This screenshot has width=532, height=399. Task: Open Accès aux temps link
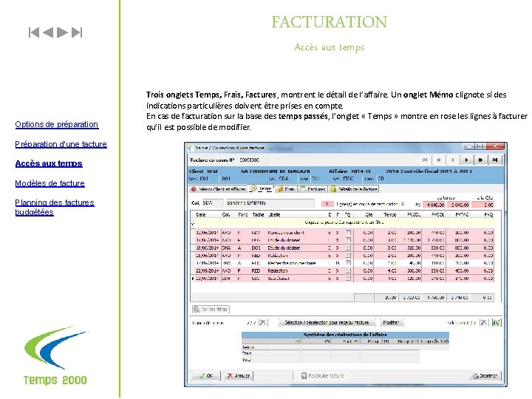click(49, 163)
